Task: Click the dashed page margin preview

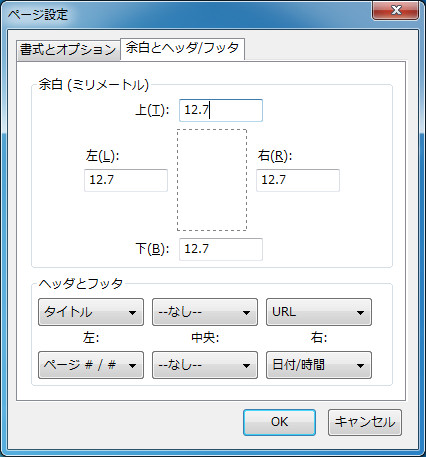Action: click(x=212, y=180)
